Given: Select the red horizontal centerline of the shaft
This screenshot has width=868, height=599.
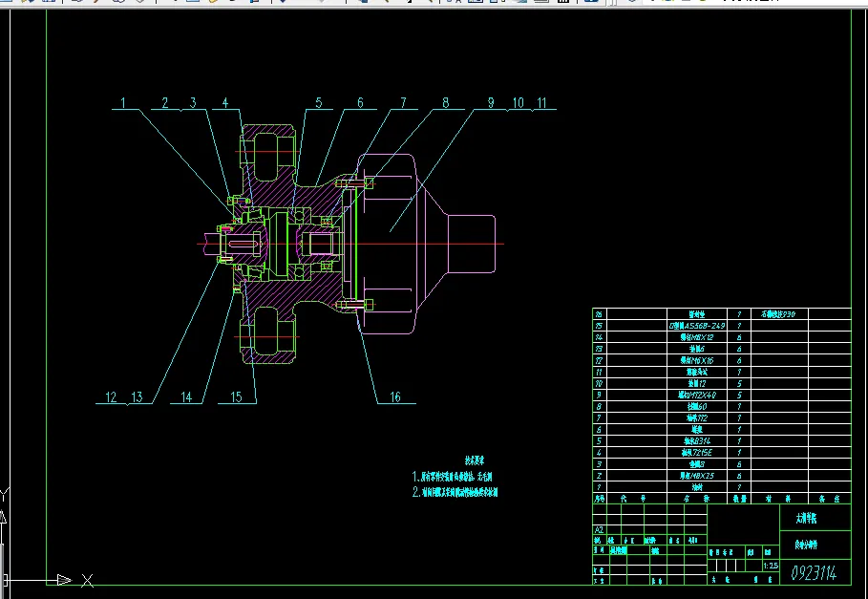Looking at the screenshot, I should pyautogui.click(x=350, y=244).
